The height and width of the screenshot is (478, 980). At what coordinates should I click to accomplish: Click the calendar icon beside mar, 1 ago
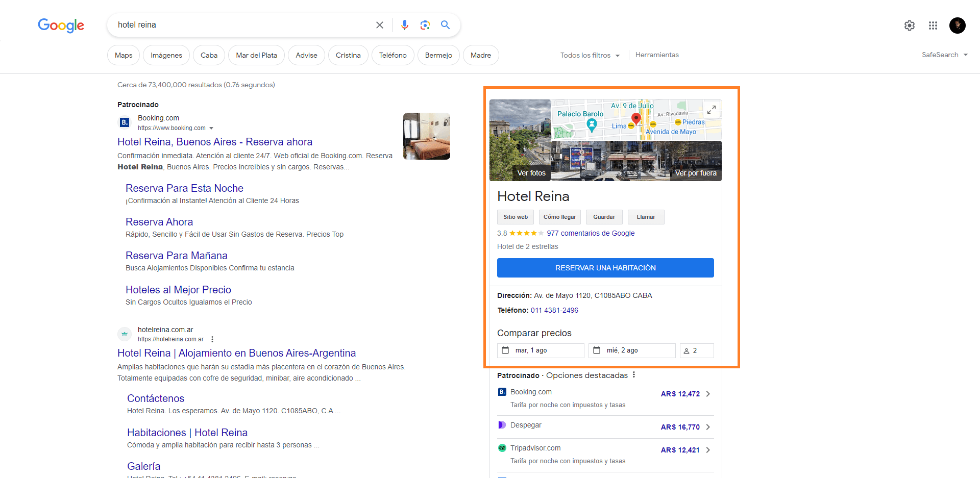(x=505, y=350)
